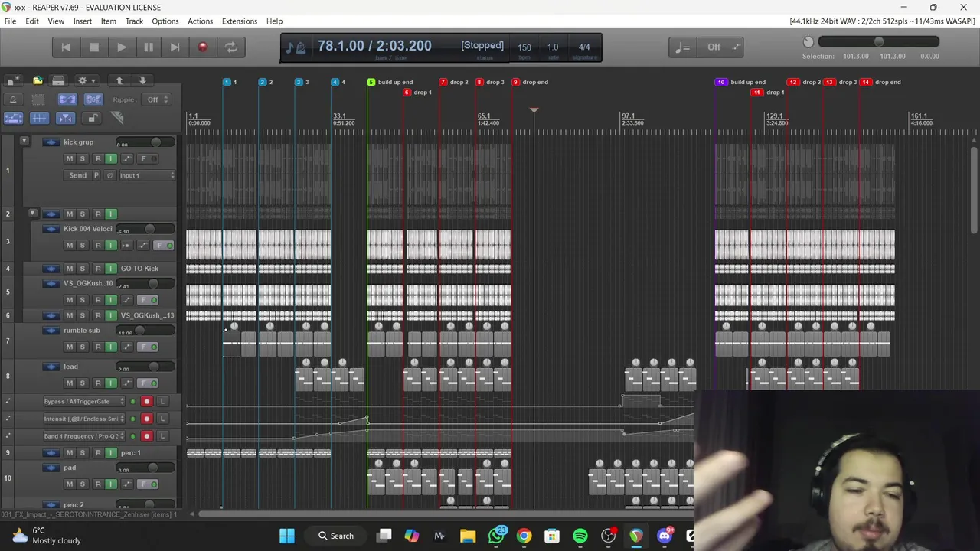
Task: Solo the pad track
Action: click(x=83, y=484)
